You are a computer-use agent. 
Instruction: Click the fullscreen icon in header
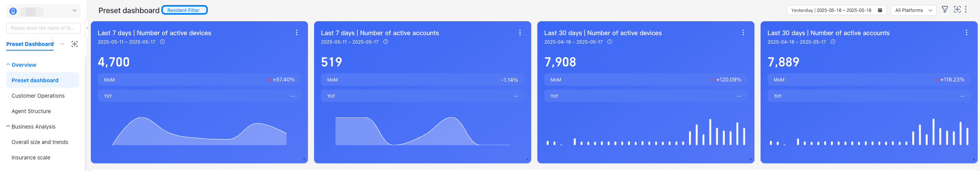pos(957,9)
